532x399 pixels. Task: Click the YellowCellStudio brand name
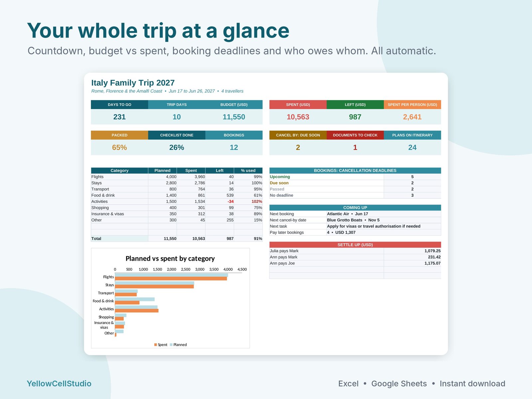point(59,384)
